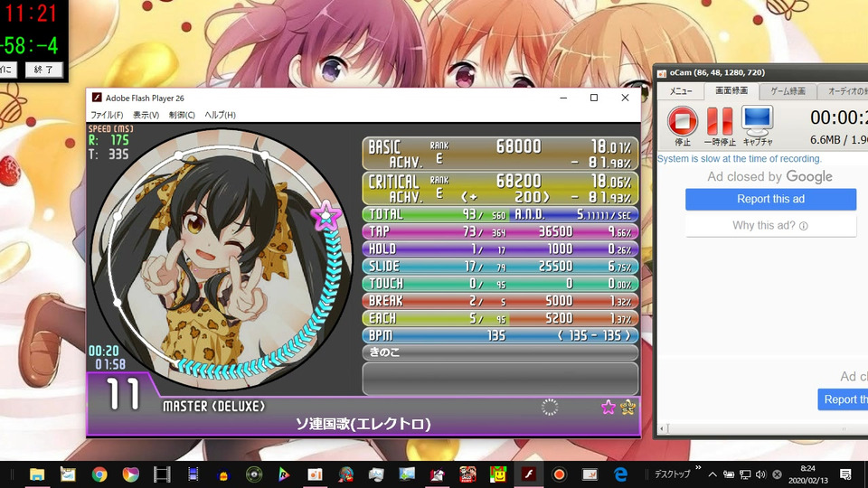
Task: Click the MASTER (DELUXE) difficulty label
Action: pyautogui.click(x=213, y=407)
